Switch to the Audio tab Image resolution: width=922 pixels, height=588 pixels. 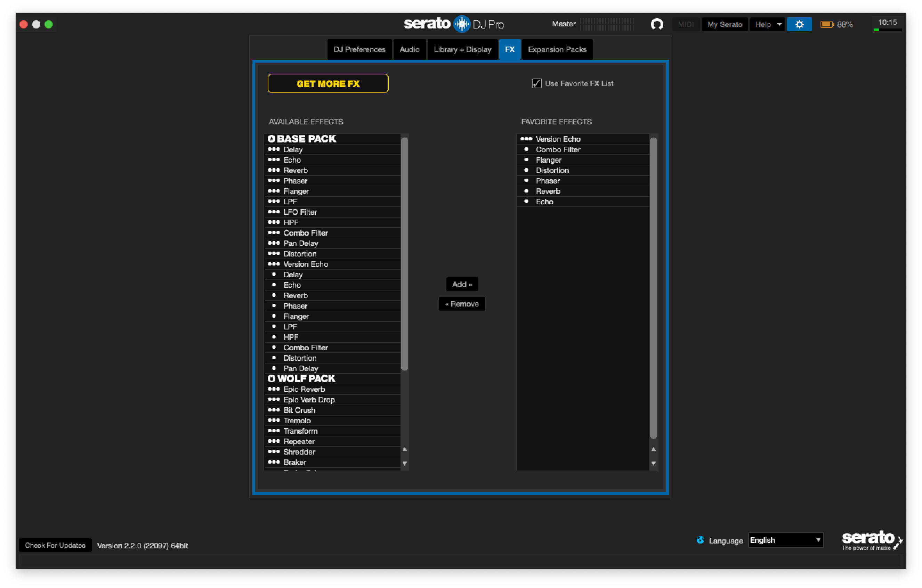click(x=409, y=49)
